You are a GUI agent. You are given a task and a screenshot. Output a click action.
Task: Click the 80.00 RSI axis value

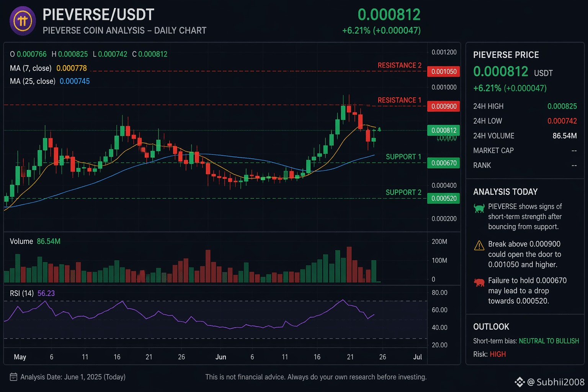[x=439, y=293]
